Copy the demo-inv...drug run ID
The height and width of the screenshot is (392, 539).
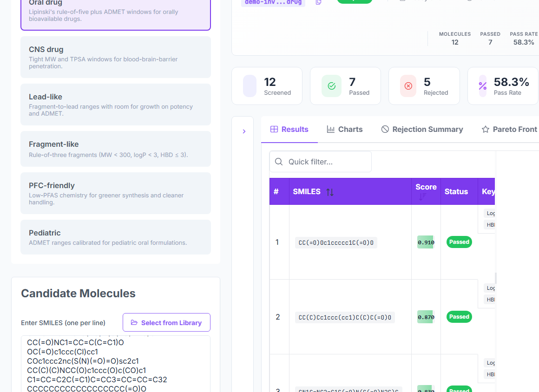click(x=318, y=2)
